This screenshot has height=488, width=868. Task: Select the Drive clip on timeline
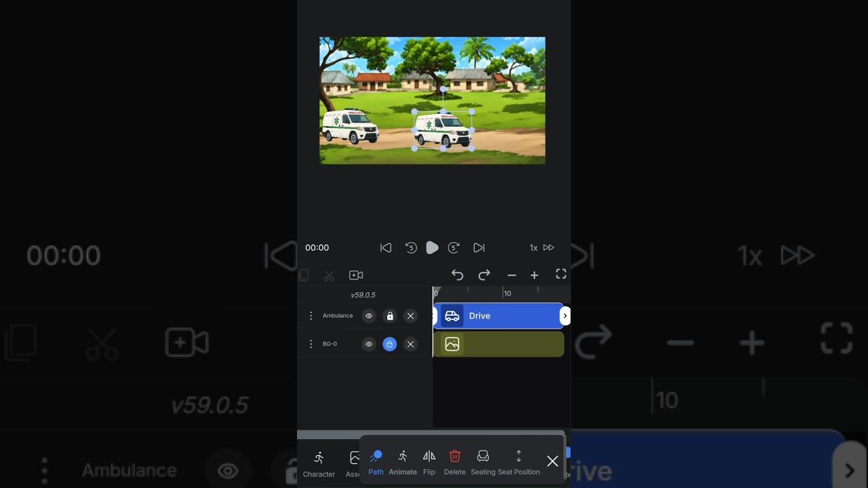coord(498,316)
